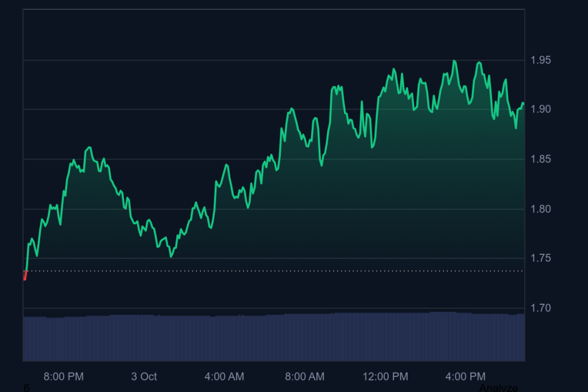Click the red segment at chart start
The width and height of the screenshot is (588, 392).
pos(25,275)
